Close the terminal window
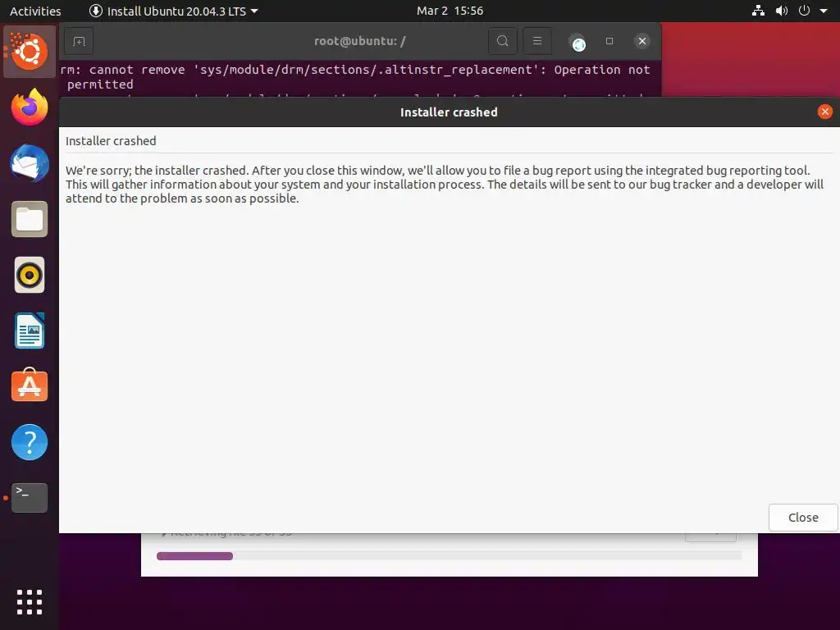Image resolution: width=840 pixels, height=630 pixels. point(642,41)
